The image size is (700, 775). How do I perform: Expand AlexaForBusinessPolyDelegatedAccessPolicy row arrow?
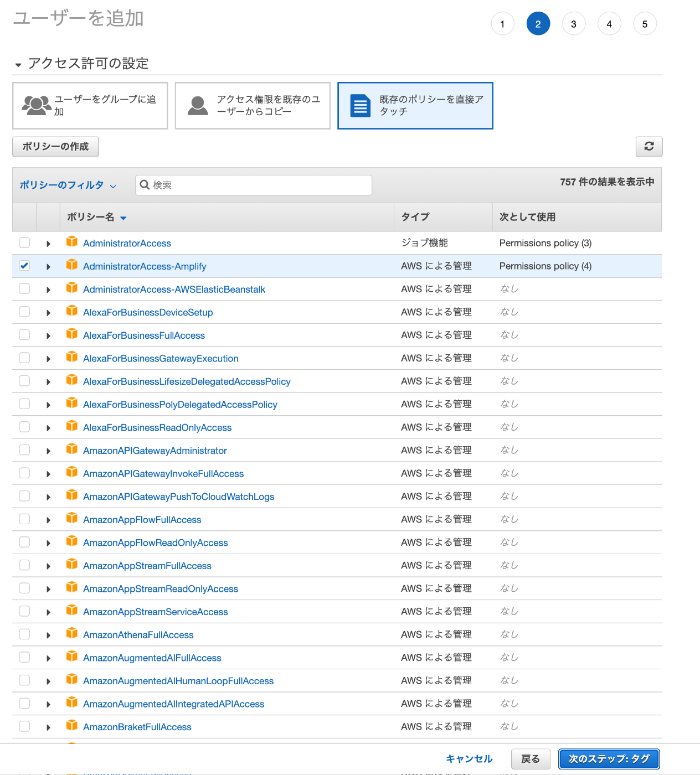(48, 405)
